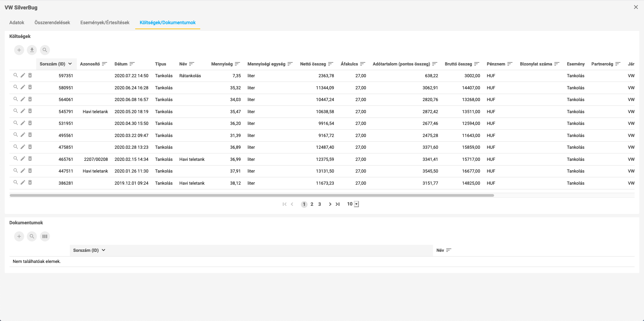Add a new document with the plus icon

[x=19, y=236]
